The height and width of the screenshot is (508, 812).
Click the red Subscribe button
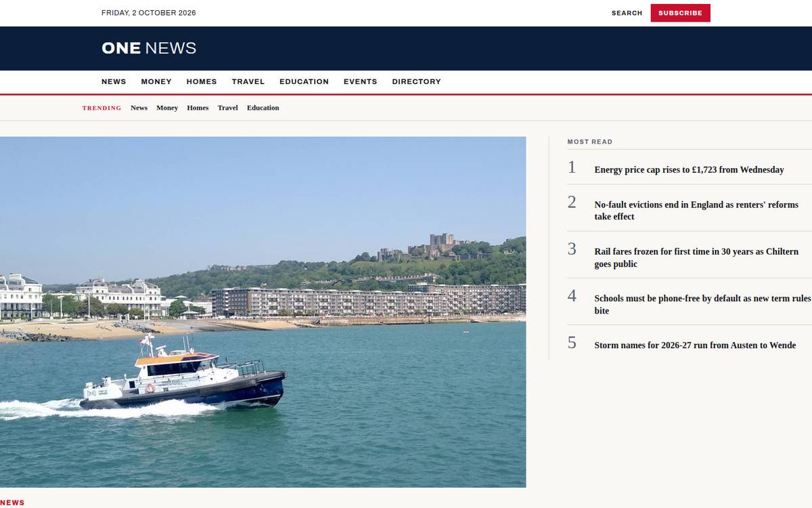coord(680,13)
